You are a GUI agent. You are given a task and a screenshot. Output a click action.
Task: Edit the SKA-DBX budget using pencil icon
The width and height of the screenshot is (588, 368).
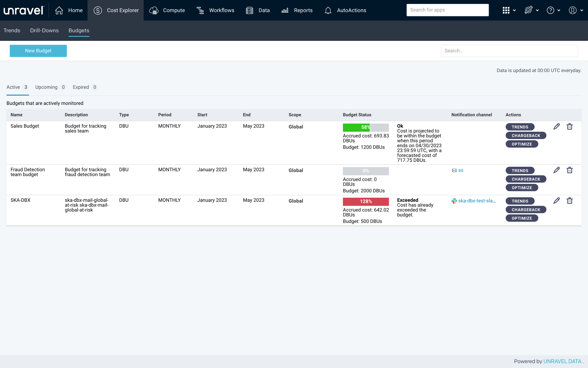(556, 201)
